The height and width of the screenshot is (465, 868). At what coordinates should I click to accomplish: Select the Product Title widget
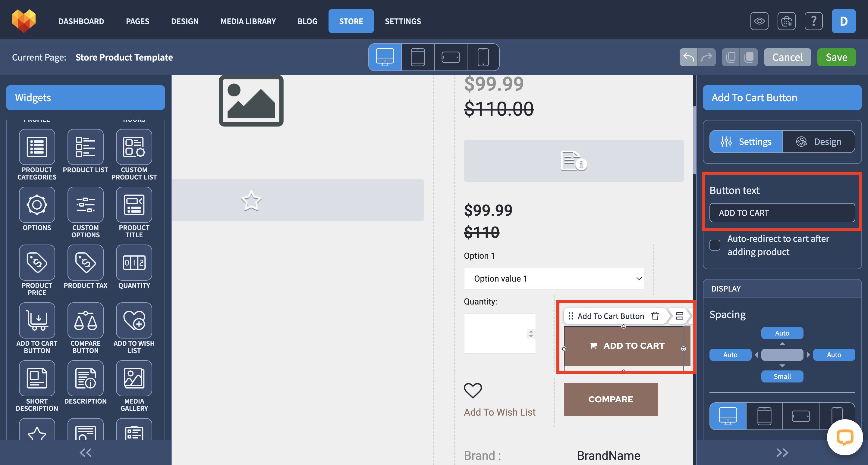[134, 205]
